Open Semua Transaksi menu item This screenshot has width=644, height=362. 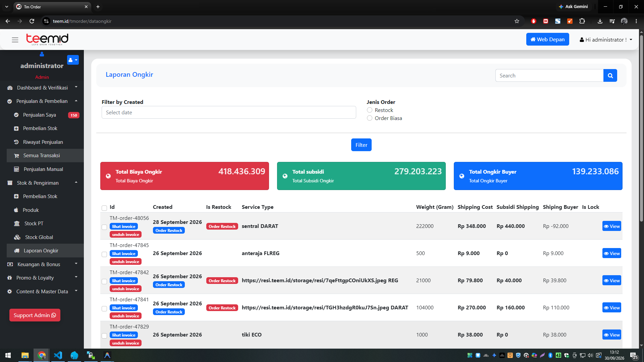tap(45, 156)
